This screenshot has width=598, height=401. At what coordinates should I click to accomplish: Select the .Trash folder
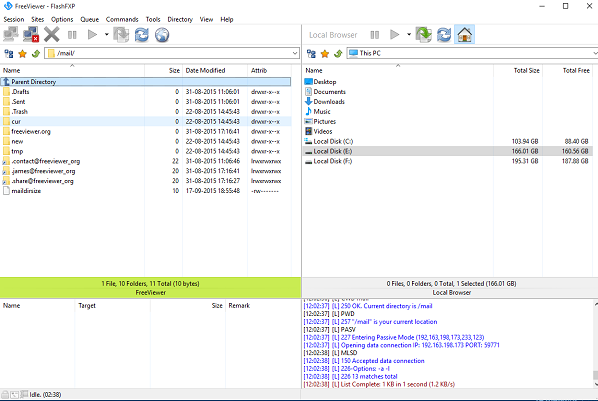coord(146,111)
